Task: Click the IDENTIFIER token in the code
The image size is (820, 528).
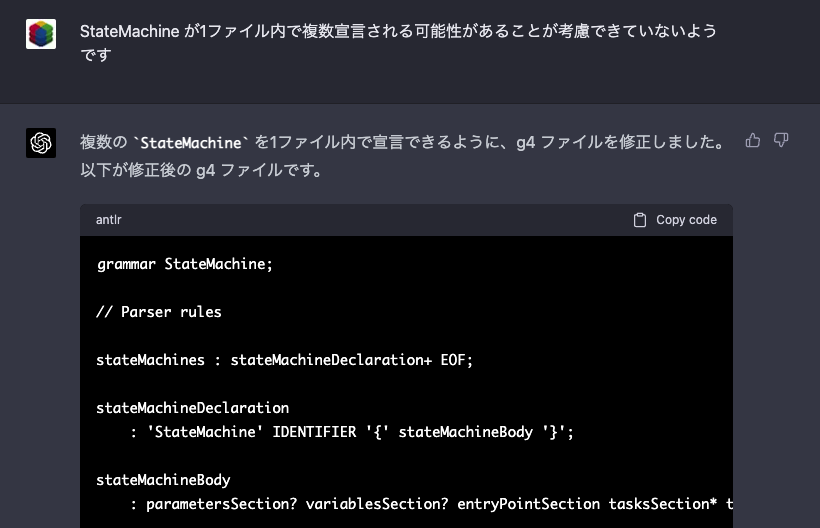Action: (x=314, y=432)
